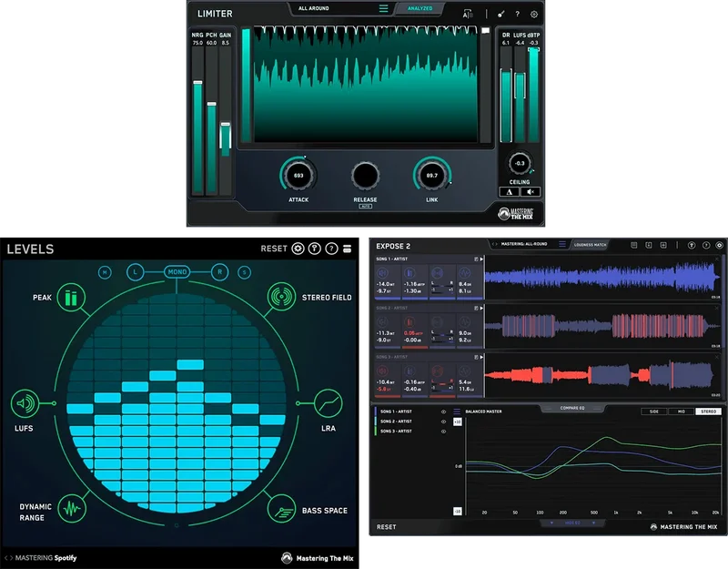The image size is (728, 569).
Task: Open Levels hamburger menu beside help icon
Action: [347, 249]
